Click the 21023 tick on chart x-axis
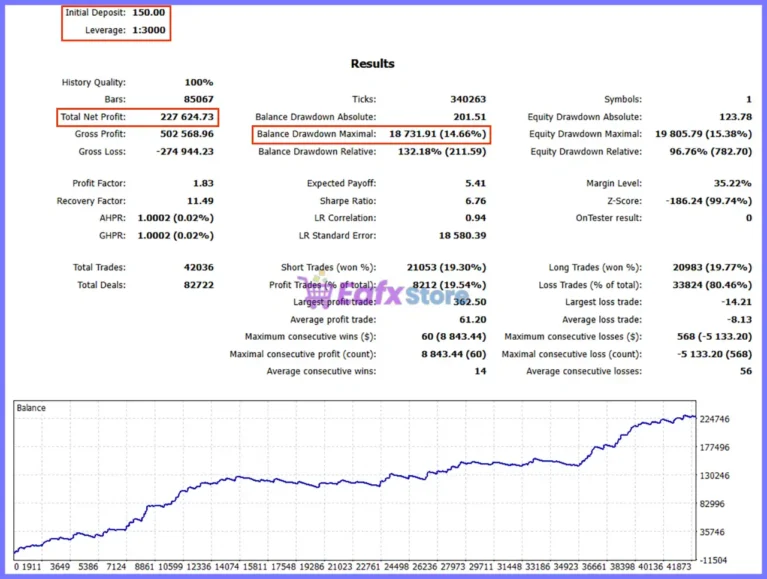The image size is (767, 579). pyautogui.click(x=339, y=567)
